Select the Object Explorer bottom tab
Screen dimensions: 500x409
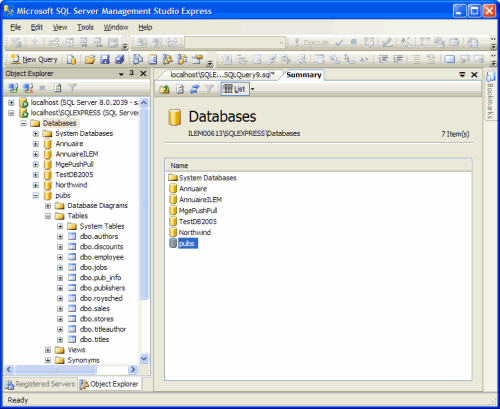click(x=110, y=384)
